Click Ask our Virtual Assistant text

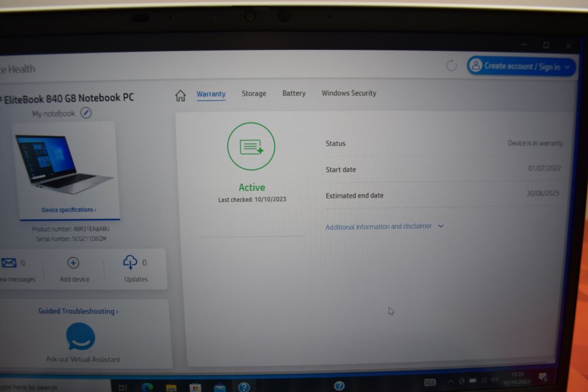[83, 359]
